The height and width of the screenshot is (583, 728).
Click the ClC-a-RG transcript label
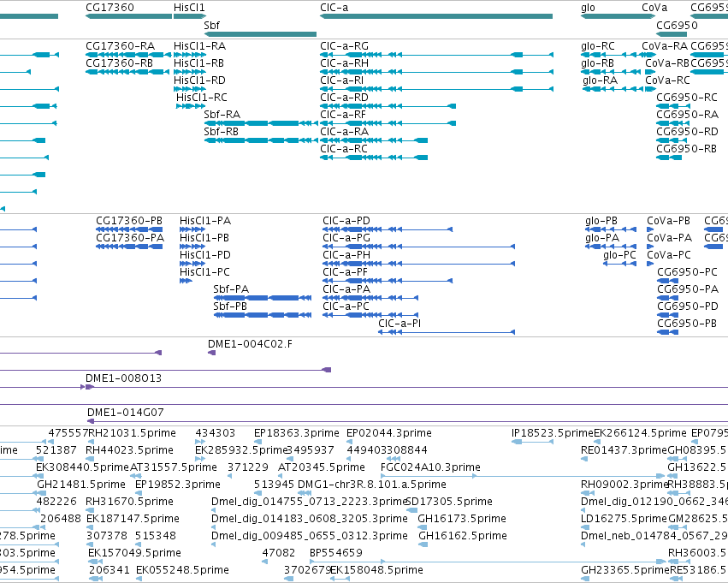[344, 46]
